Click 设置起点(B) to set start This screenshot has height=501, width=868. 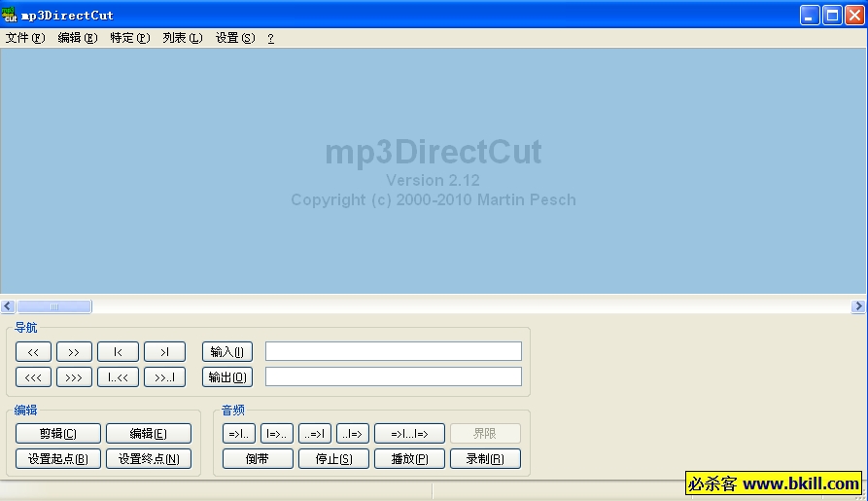pyautogui.click(x=58, y=459)
